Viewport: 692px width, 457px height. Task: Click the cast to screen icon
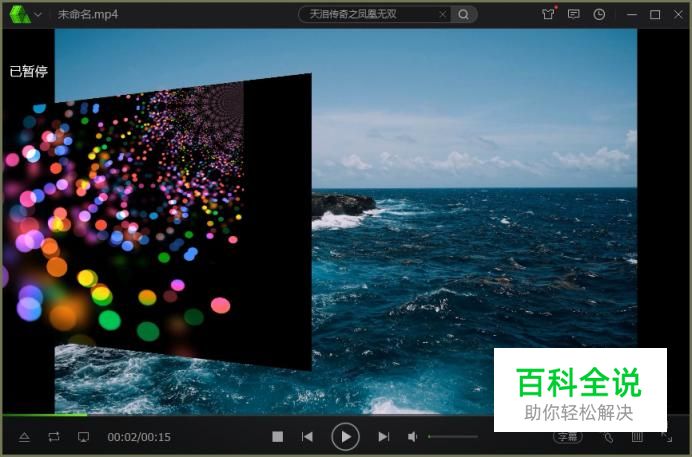(83, 437)
